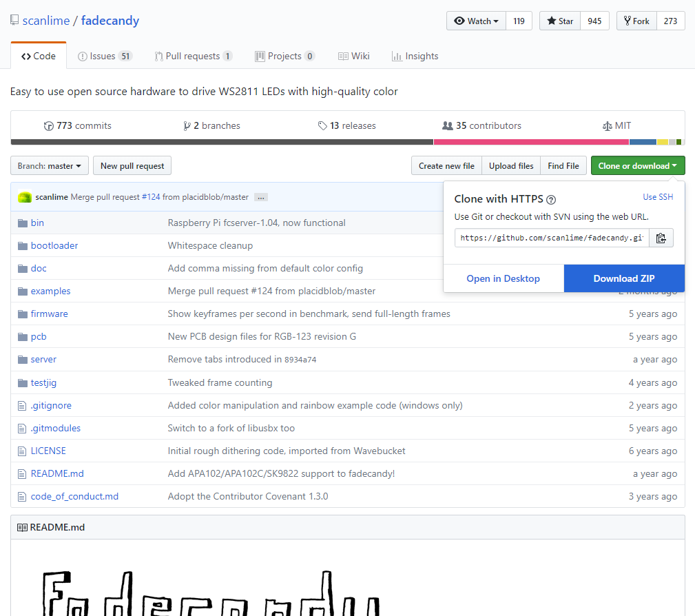Copy the clone URL to clipboard
695x616 pixels.
click(661, 238)
